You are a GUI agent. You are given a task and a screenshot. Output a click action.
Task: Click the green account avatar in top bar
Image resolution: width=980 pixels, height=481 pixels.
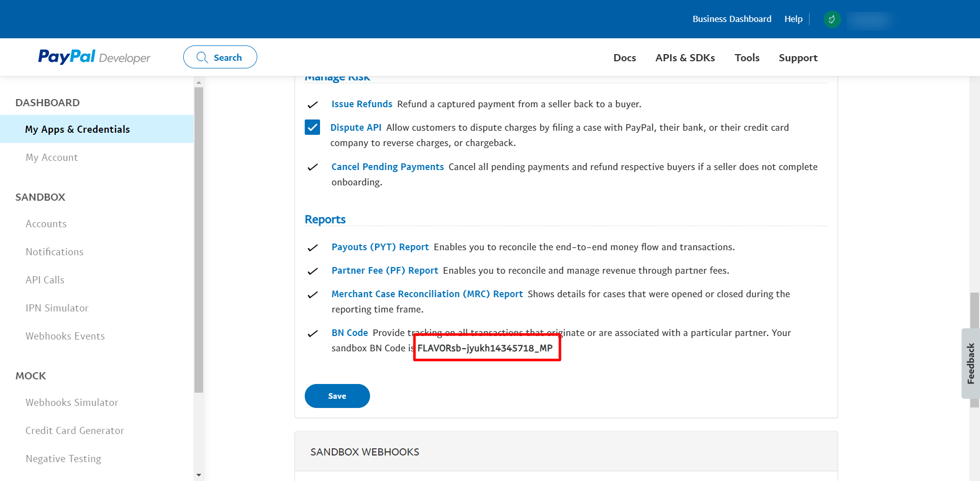click(832, 19)
